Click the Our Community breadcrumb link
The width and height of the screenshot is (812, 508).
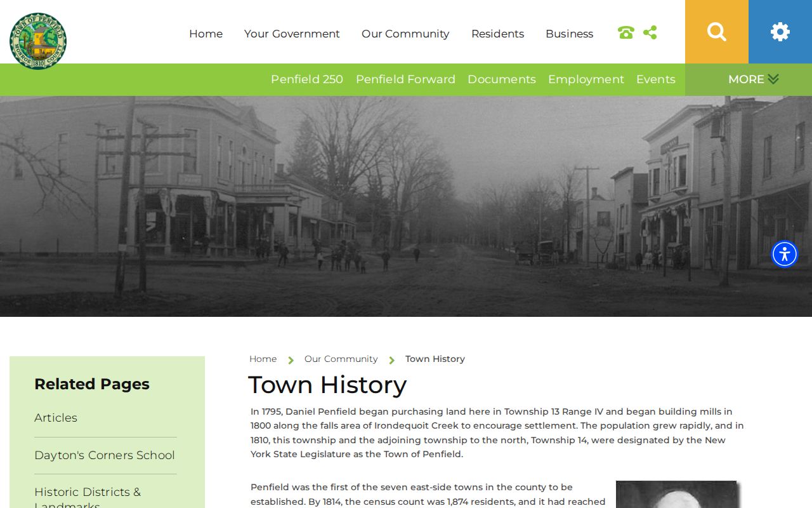coord(341,359)
